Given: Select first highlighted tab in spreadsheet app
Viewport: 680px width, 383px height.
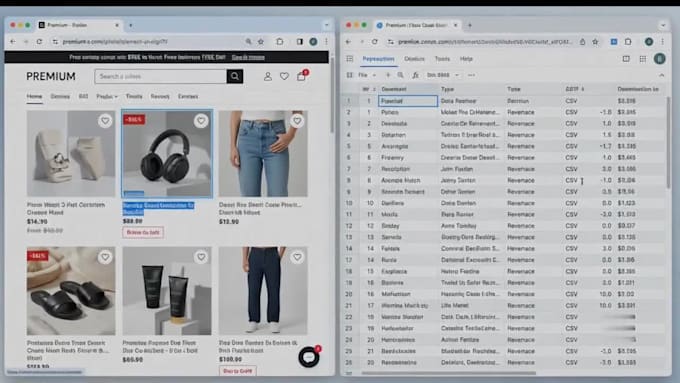Looking at the screenshot, I should coord(378,59).
